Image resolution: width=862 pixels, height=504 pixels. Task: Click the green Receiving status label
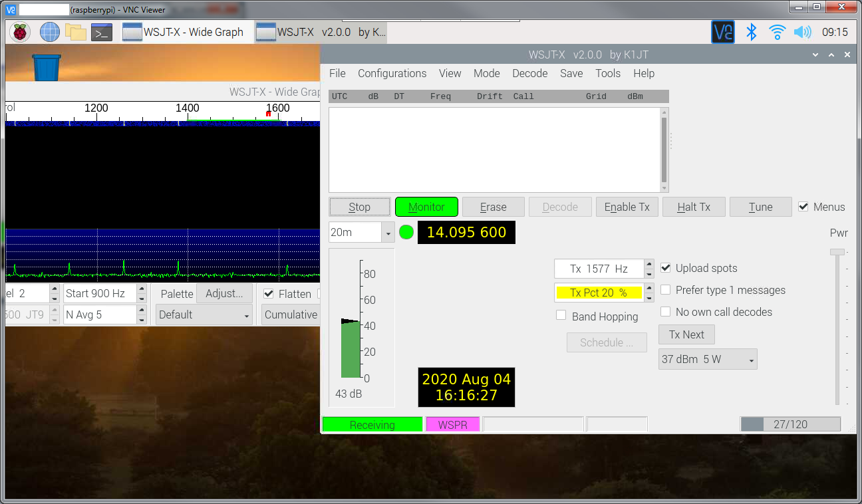pos(372,425)
